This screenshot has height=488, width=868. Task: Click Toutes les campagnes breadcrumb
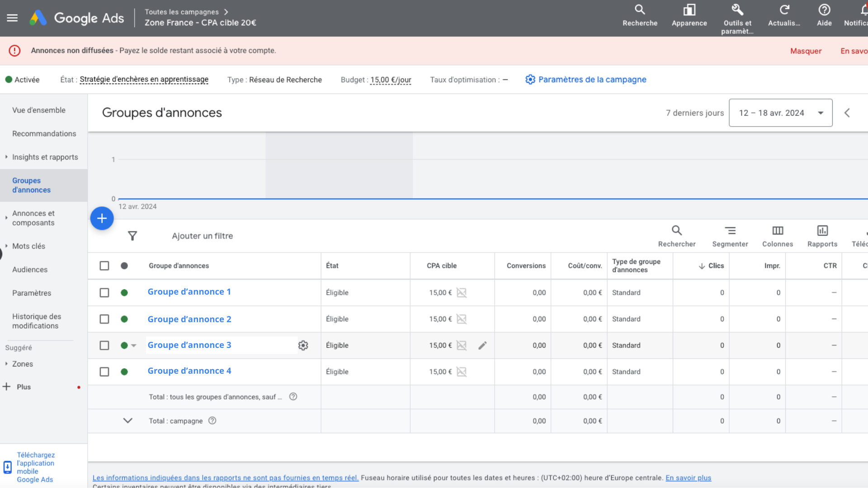182,12
